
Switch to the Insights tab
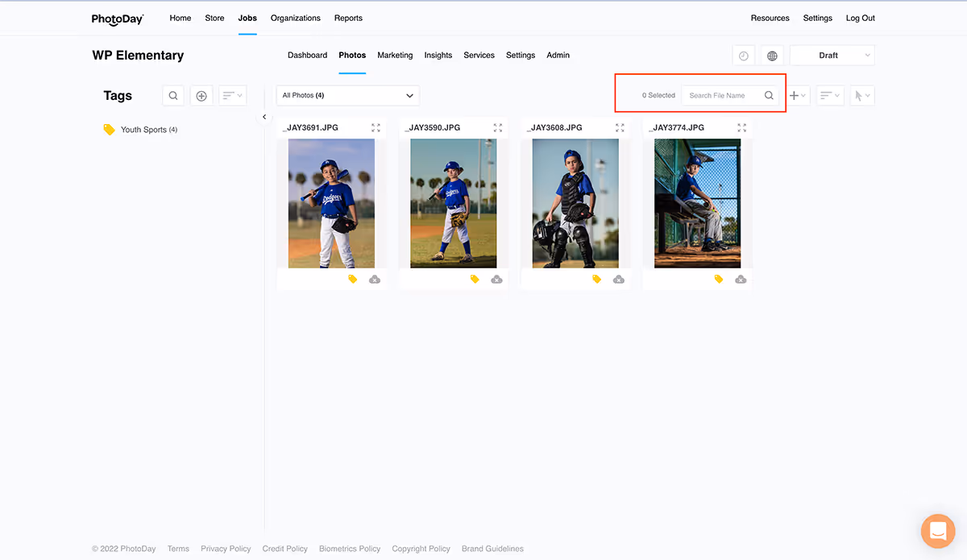pyautogui.click(x=438, y=56)
